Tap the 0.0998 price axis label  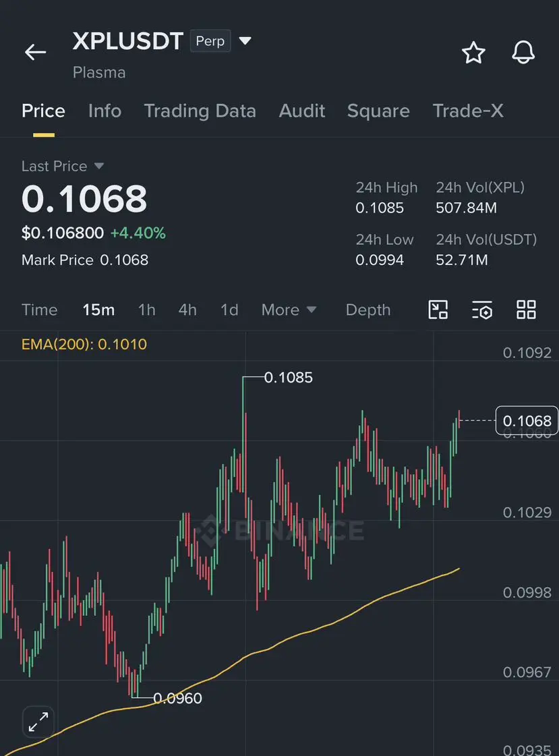527,592
